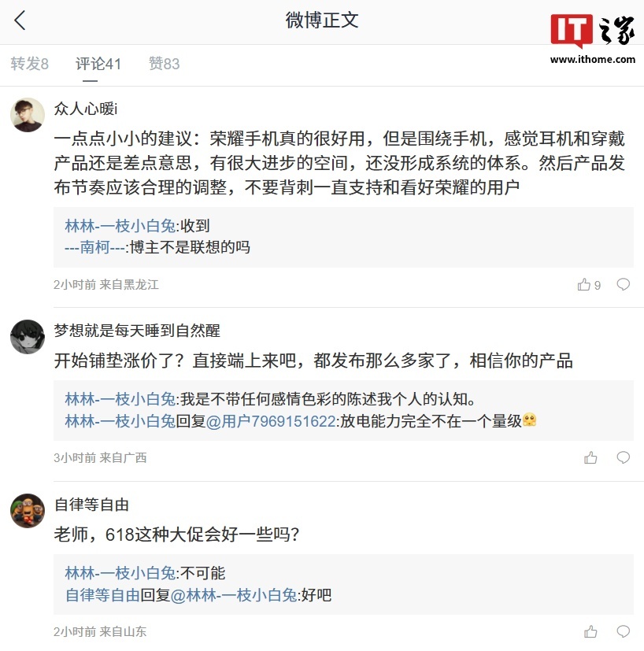View avatar of 梦想就是每天睡到自然醒
Screen dimensions: 644x651
(27, 337)
